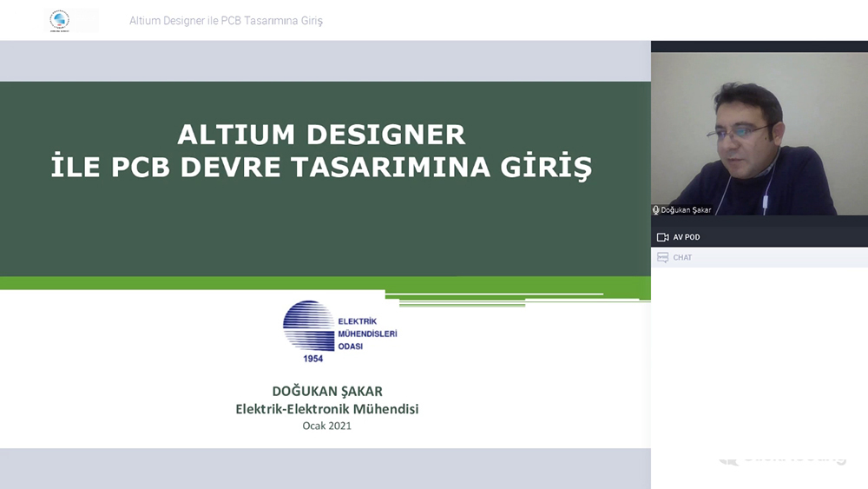Click the slide title 'ALTIUM DESIGNER'
Image resolution: width=868 pixels, height=489 pixels.
pyautogui.click(x=321, y=135)
